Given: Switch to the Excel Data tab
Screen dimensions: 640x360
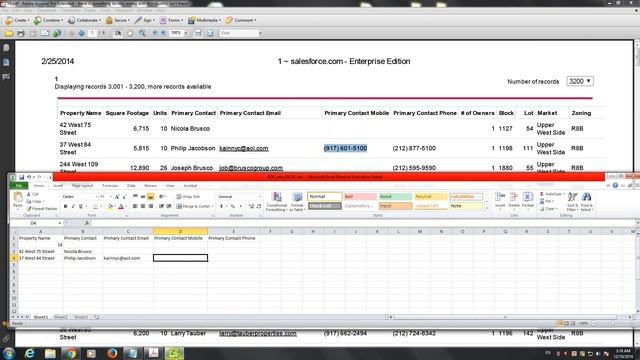Looking at the screenshot, I should tap(131, 186).
